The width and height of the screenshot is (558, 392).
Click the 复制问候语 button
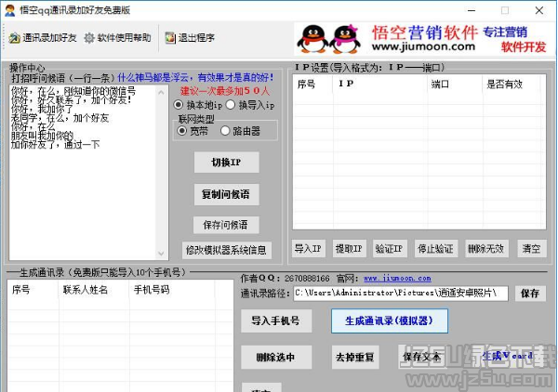(226, 194)
